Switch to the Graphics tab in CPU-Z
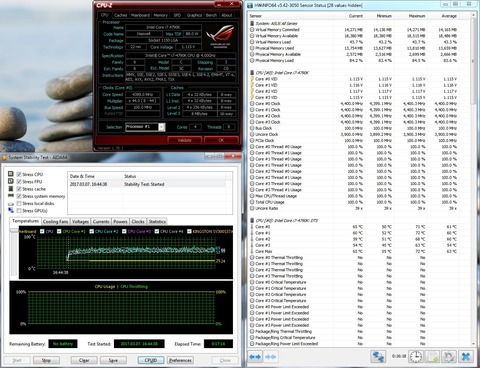The image size is (480, 368). pos(194,15)
